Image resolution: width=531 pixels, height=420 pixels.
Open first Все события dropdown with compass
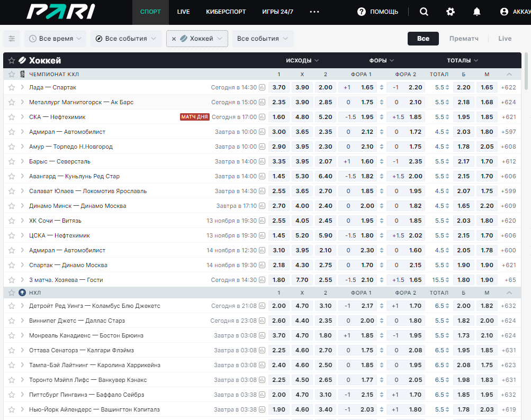(x=126, y=39)
